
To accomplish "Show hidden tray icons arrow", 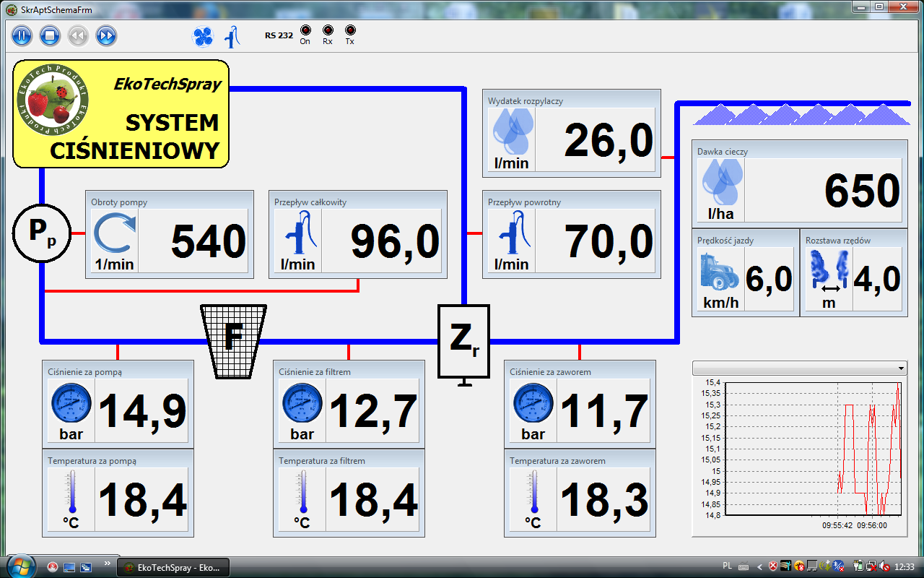I will [x=759, y=567].
